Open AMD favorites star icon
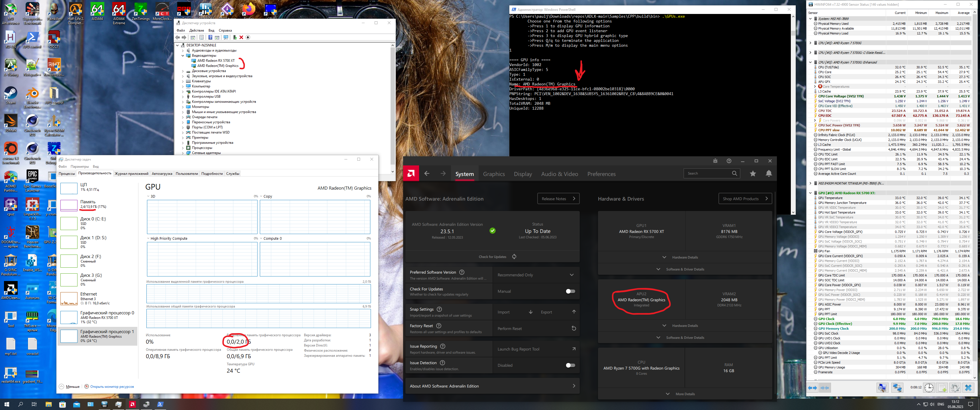 (752, 173)
